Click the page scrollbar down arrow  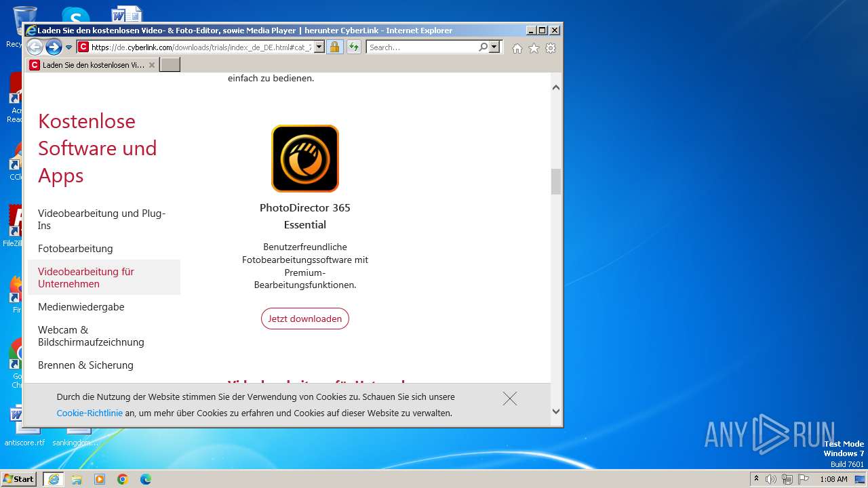pyautogui.click(x=556, y=411)
